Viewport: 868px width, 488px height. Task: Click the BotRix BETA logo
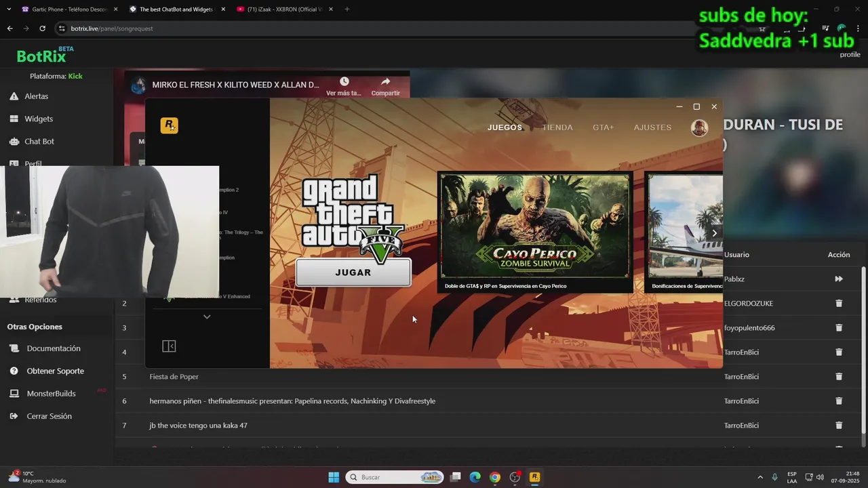pos(45,55)
